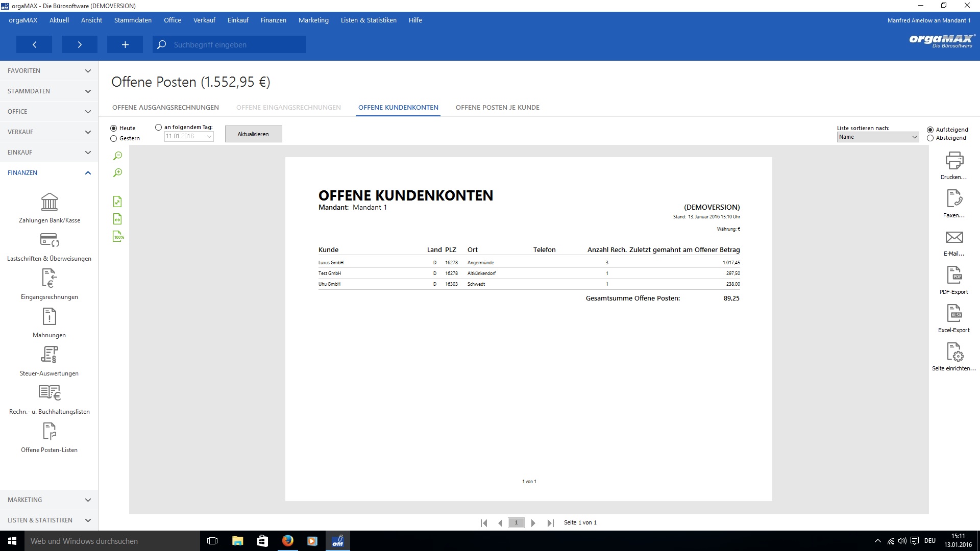Open the Verkauf menu

tap(204, 20)
